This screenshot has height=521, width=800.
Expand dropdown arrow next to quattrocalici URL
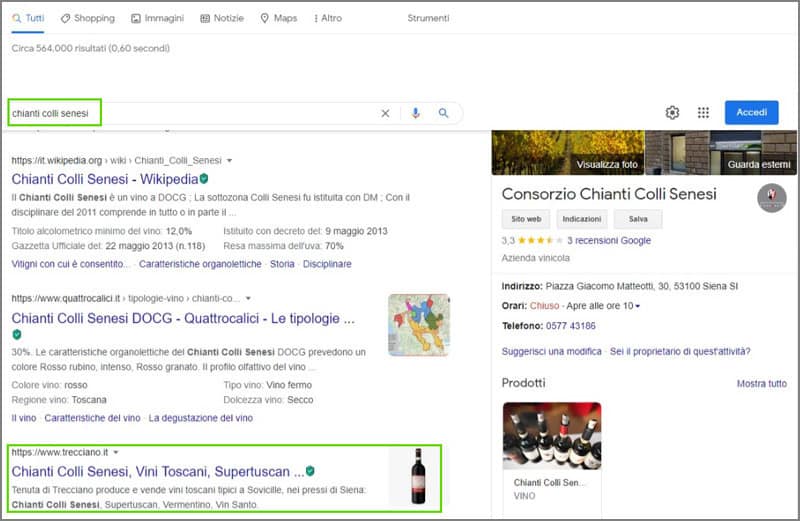[248, 299]
